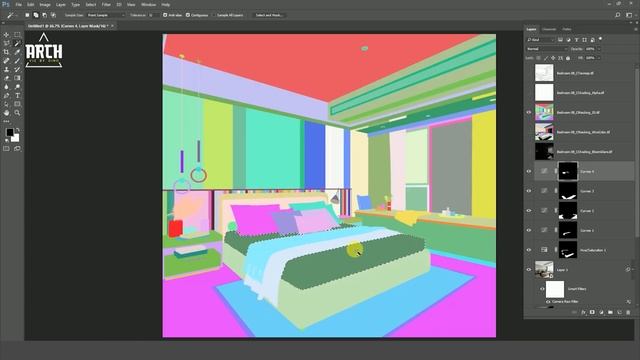Select the Spot Healing Brush tool
The width and height of the screenshot is (640, 360).
[6, 61]
